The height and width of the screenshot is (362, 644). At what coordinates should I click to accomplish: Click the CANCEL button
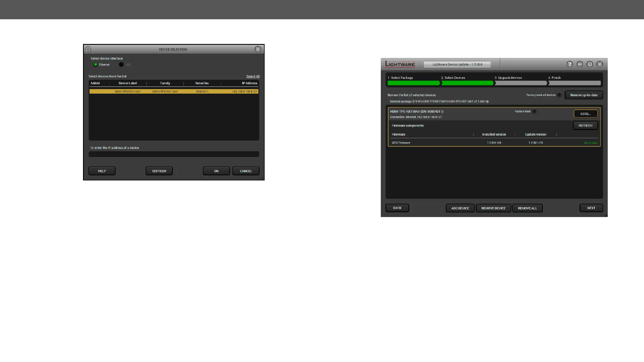click(x=246, y=171)
